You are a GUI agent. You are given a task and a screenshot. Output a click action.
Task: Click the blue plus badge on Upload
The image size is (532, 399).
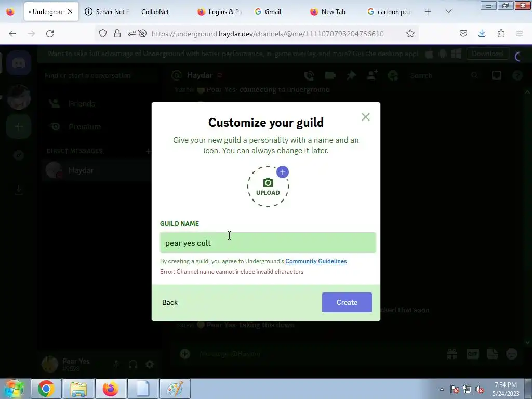pyautogui.click(x=282, y=172)
